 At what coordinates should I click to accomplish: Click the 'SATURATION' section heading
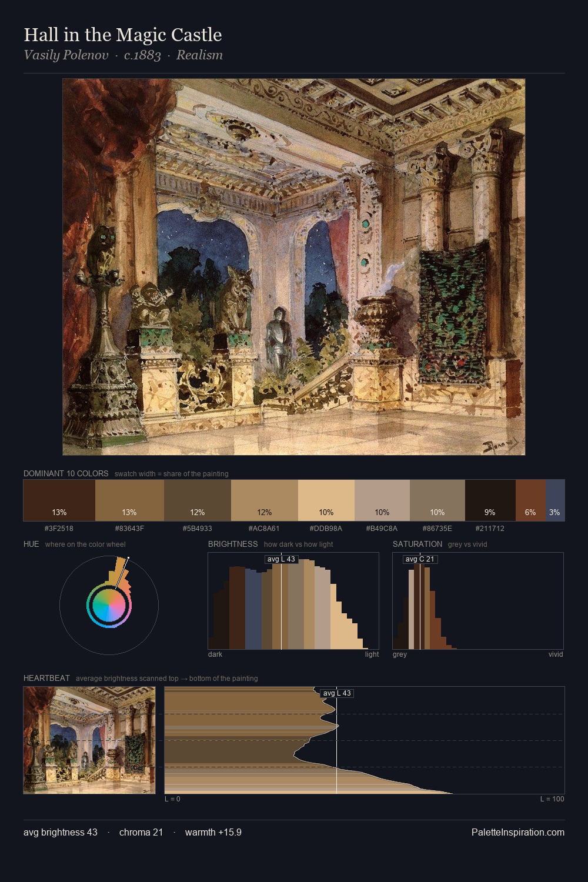click(417, 544)
